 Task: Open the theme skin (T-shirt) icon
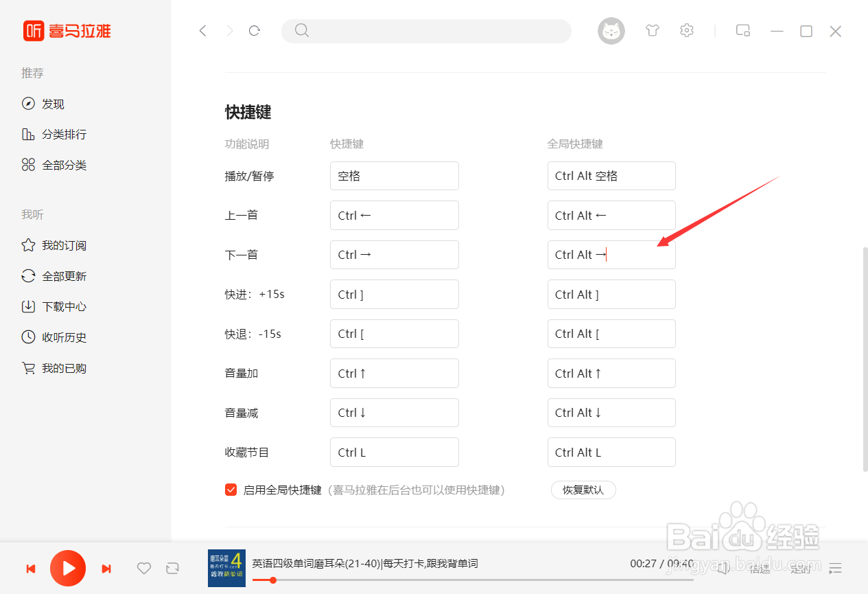[x=652, y=30]
